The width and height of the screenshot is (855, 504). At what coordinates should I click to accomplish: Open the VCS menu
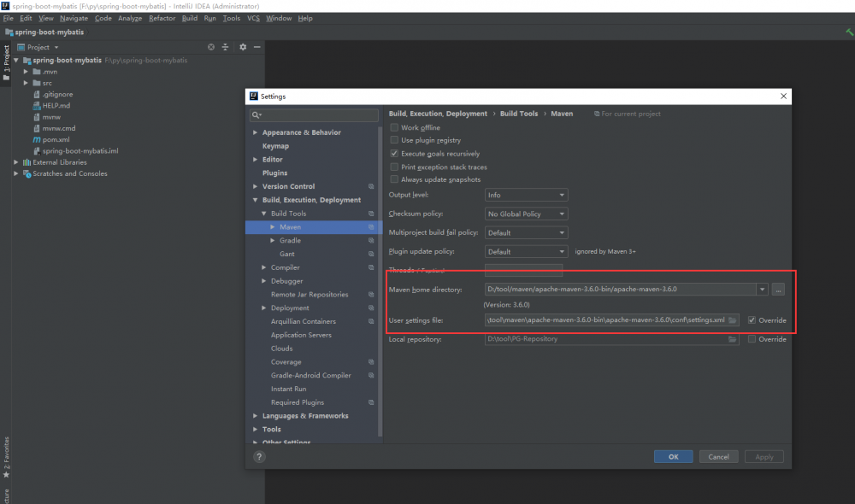[x=253, y=18]
